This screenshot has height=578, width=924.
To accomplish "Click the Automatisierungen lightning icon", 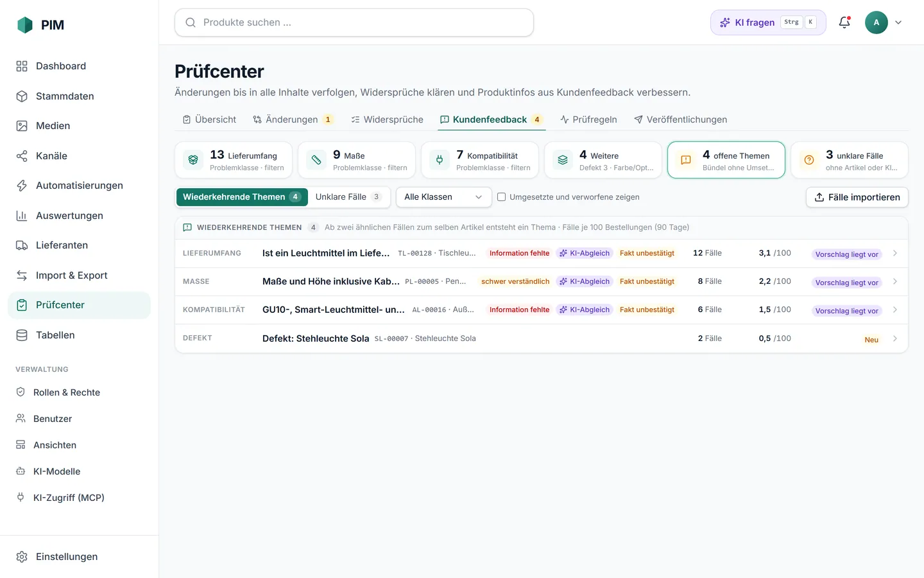I will click(x=22, y=186).
